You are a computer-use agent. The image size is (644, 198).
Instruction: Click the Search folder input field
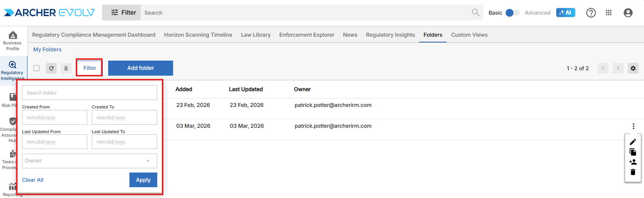point(90,93)
